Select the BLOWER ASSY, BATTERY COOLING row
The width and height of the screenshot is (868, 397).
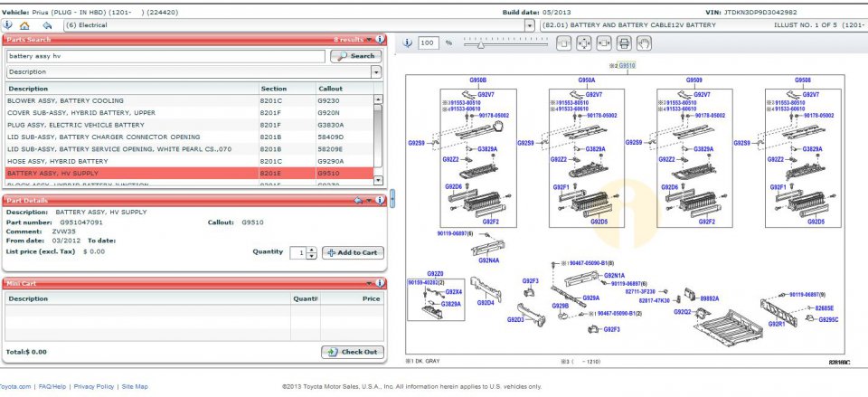click(189, 100)
